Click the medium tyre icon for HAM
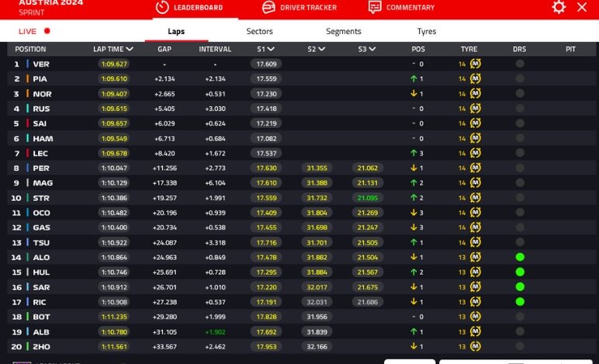 [x=476, y=138]
